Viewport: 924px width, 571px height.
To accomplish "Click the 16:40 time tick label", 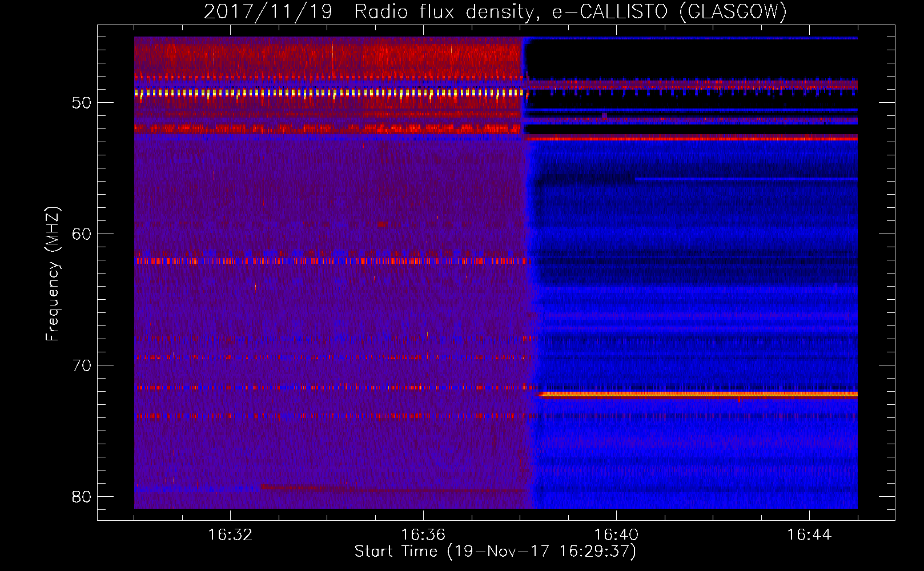I will pyautogui.click(x=616, y=535).
